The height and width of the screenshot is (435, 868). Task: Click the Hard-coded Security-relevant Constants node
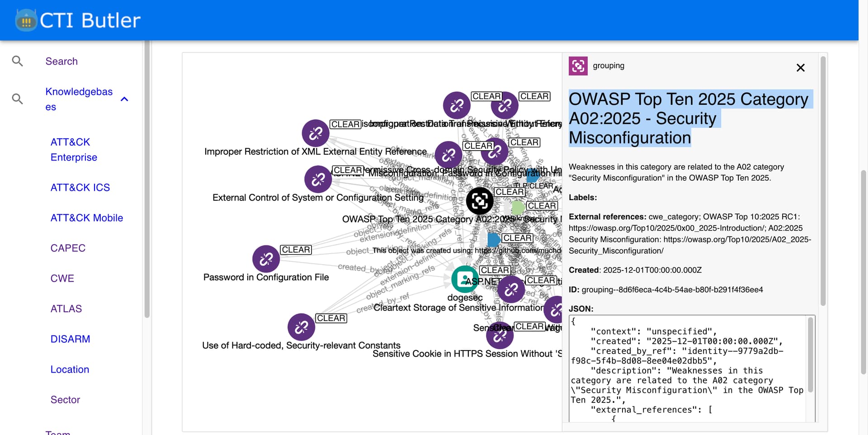point(301,327)
